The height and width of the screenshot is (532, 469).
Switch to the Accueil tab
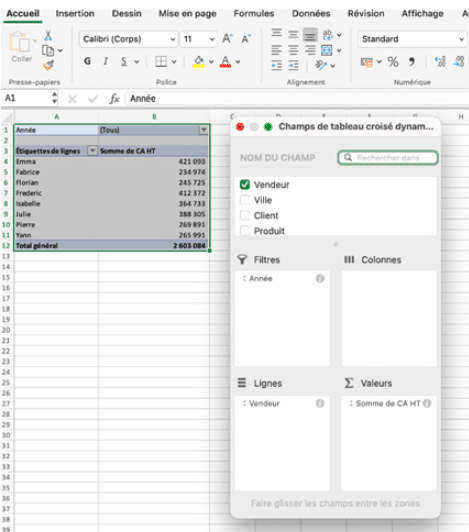(23, 14)
